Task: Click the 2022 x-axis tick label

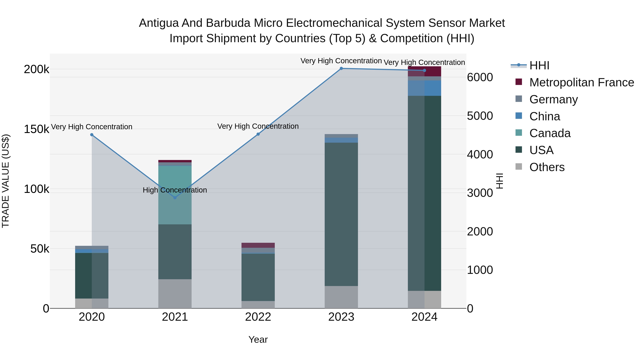Action: (258, 317)
